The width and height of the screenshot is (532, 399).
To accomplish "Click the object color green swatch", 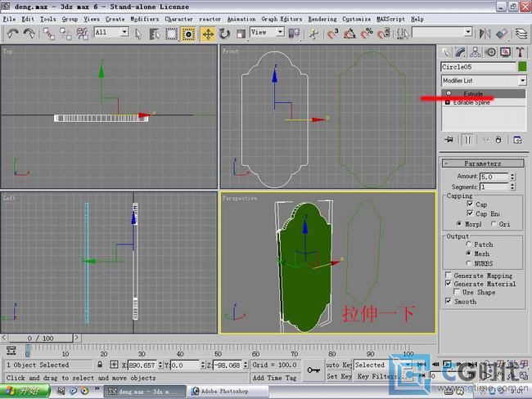I will tap(522, 67).
